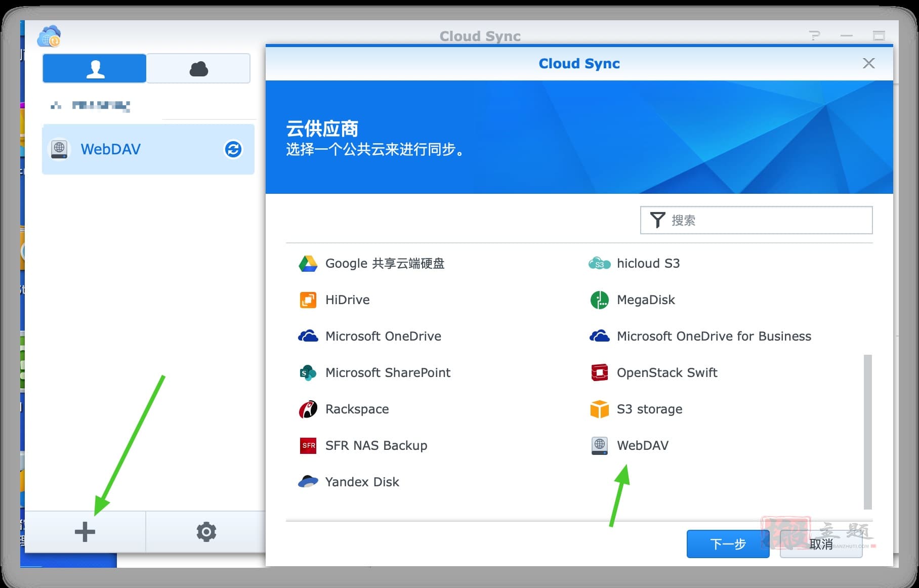919x588 pixels.
Task: Choose Microsoft OneDrive text entry
Action: (383, 337)
